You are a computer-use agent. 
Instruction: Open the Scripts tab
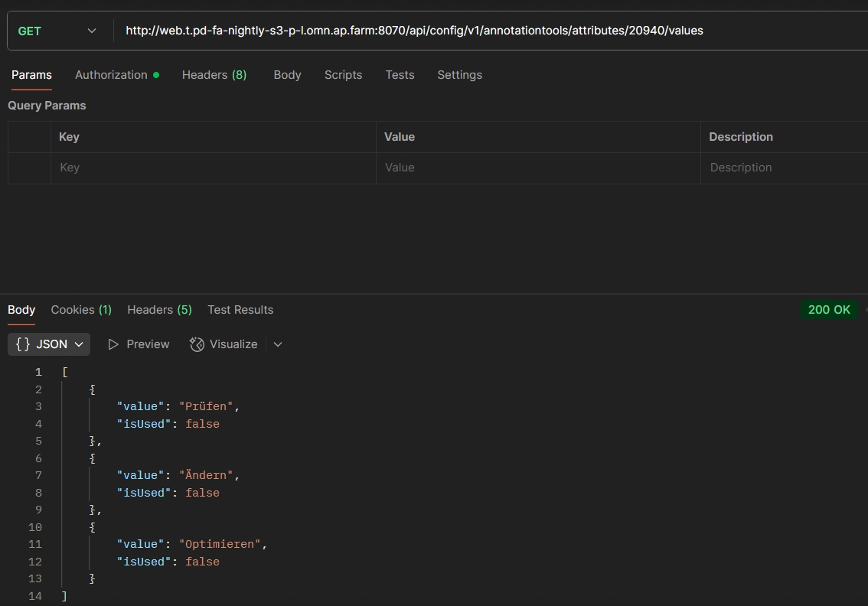(343, 75)
